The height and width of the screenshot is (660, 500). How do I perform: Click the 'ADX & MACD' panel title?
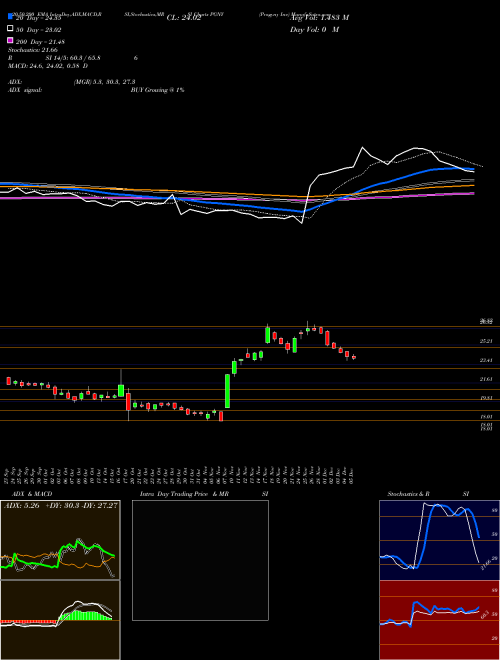pyautogui.click(x=32, y=494)
